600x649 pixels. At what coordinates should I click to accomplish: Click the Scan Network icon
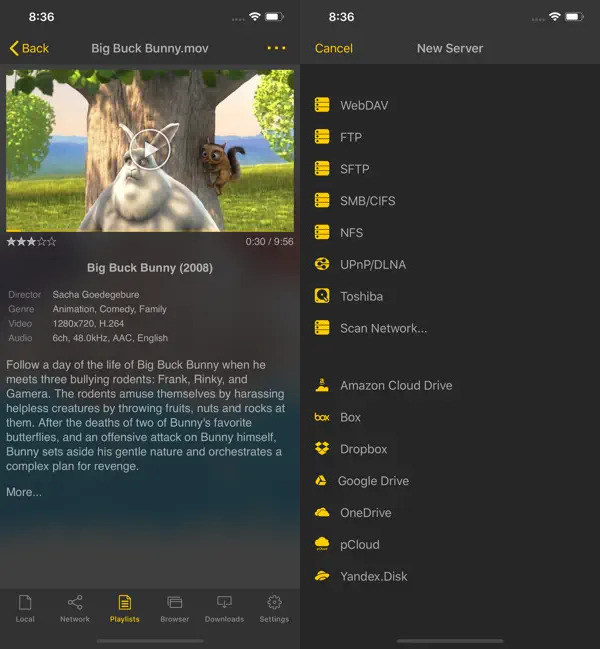[x=322, y=328]
